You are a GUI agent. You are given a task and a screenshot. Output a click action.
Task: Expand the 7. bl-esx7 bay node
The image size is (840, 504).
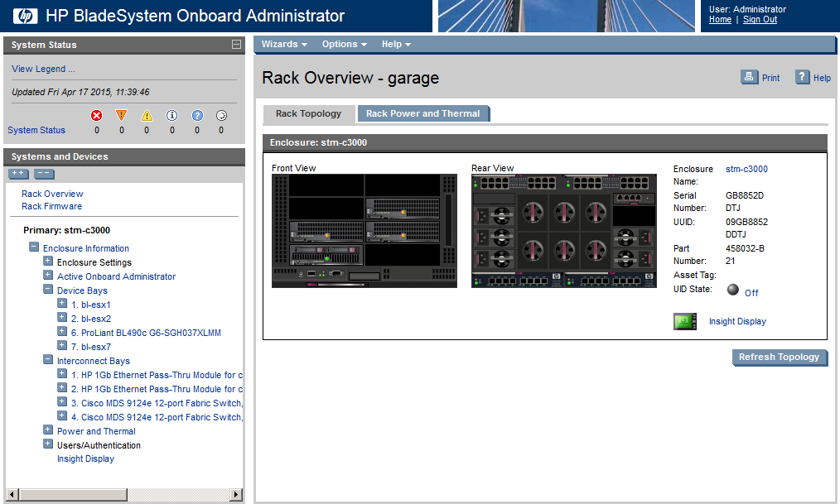click(x=62, y=345)
